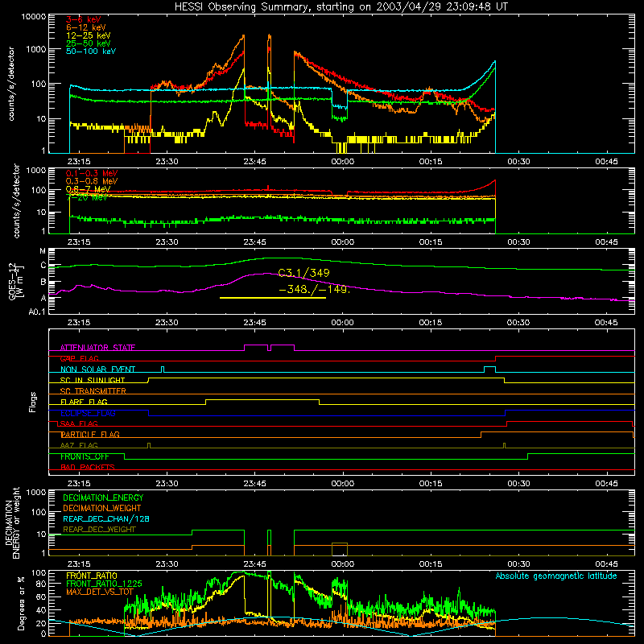
Task: Select the 25-50 keV legend label
Action: point(89,43)
